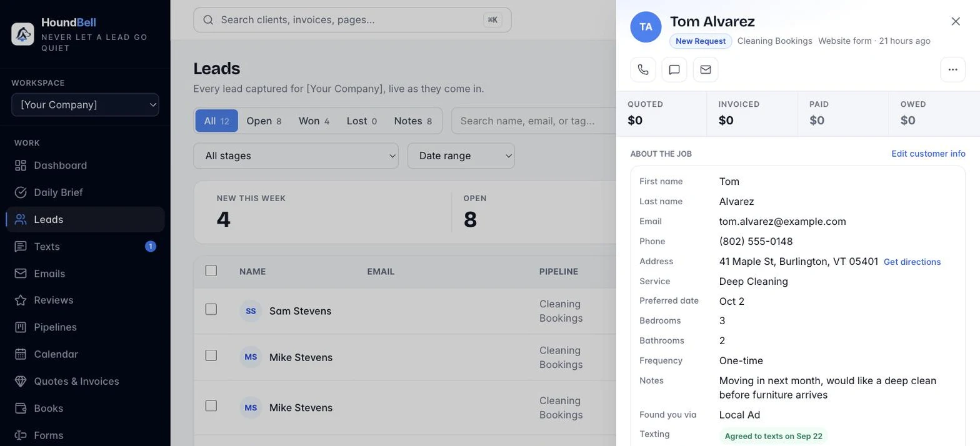Click the phone number (802) 555-0148

coord(756,241)
